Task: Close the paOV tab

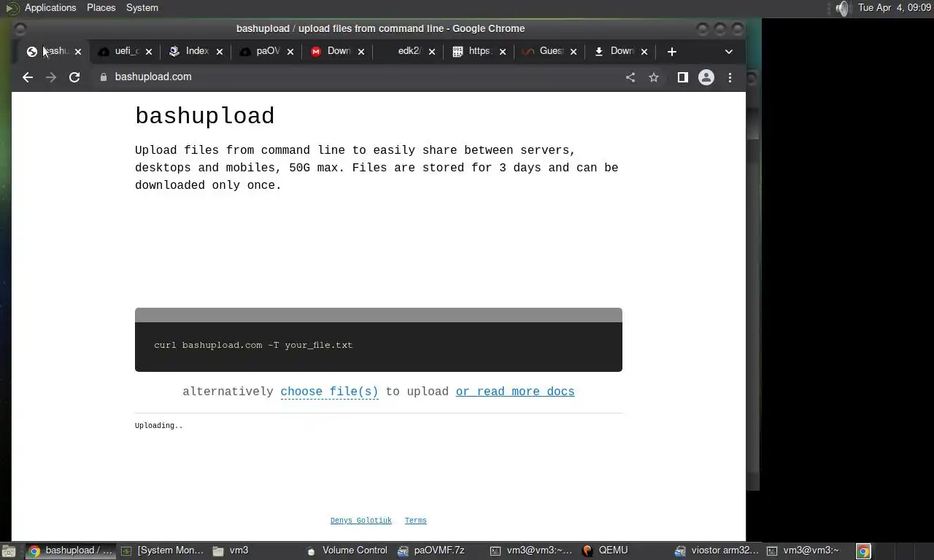Action: pyautogui.click(x=290, y=52)
